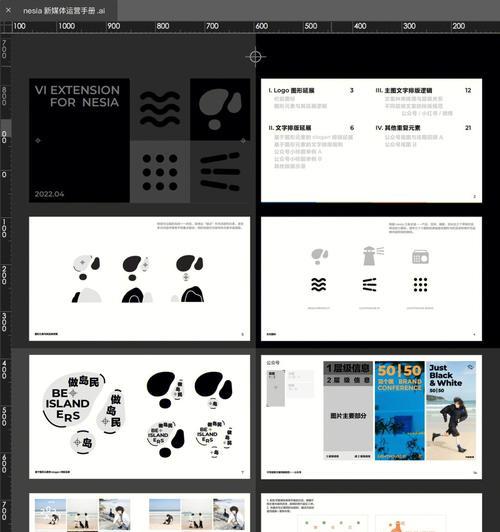Image resolution: width=500 pixels, height=532 pixels.
Task: Select the table of contents artboard
Action: [371, 140]
